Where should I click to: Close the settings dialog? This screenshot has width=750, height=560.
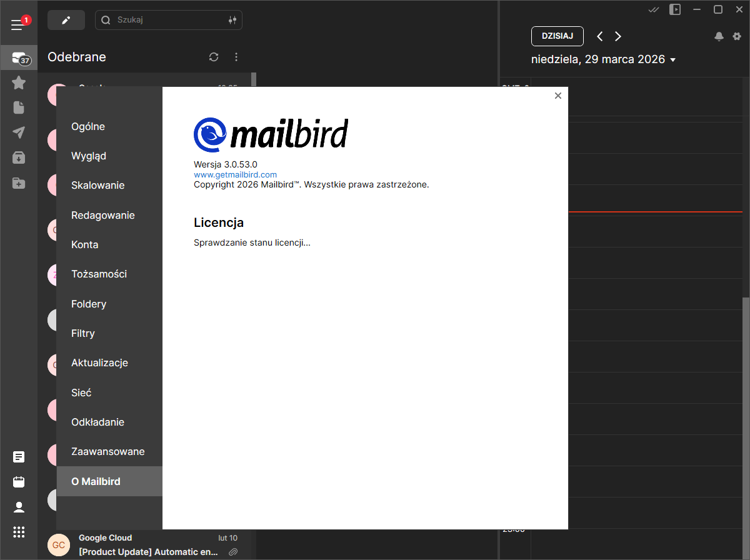click(x=558, y=96)
